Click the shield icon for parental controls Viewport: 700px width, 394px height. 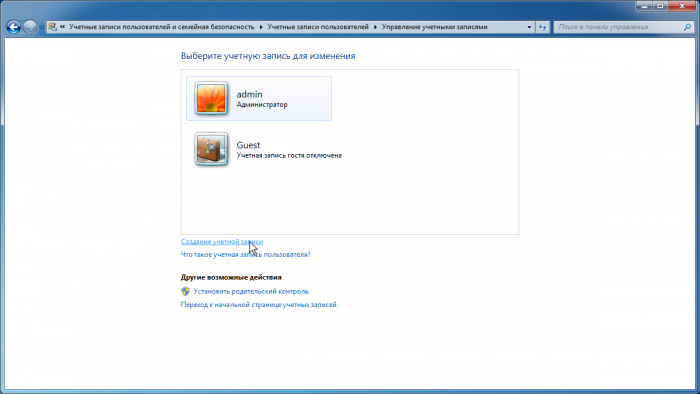pyautogui.click(x=185, y=291)
